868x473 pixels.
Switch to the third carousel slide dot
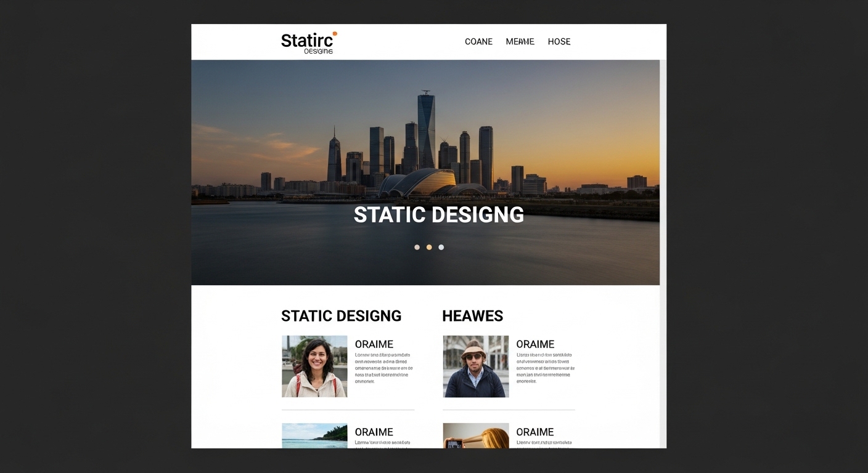tap(441, 247)
